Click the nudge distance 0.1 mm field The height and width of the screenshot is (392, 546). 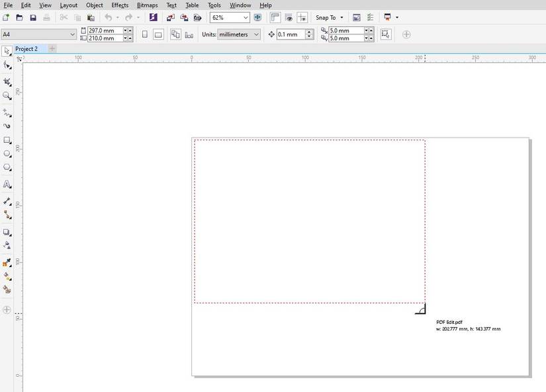[291, 34]
